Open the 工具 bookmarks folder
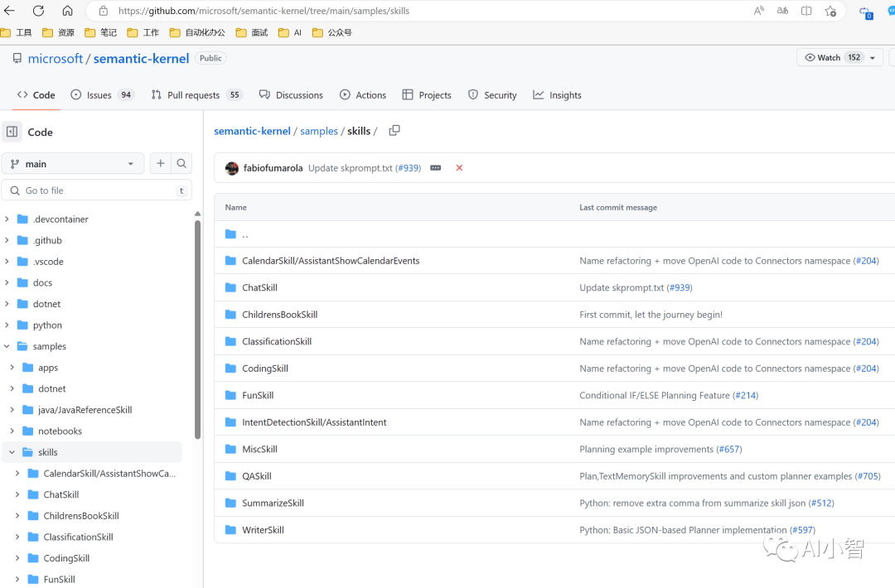Screen dimensions: 895x588 tap(17, 32)
